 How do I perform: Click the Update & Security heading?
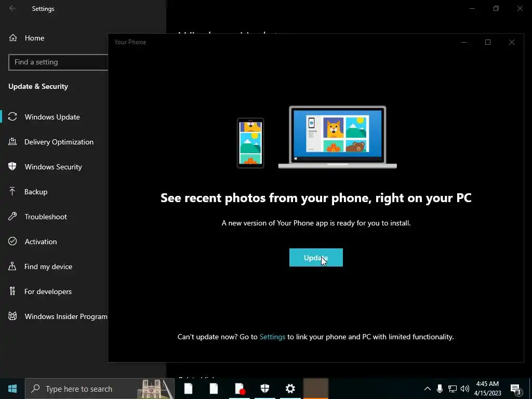pos(38,87)
